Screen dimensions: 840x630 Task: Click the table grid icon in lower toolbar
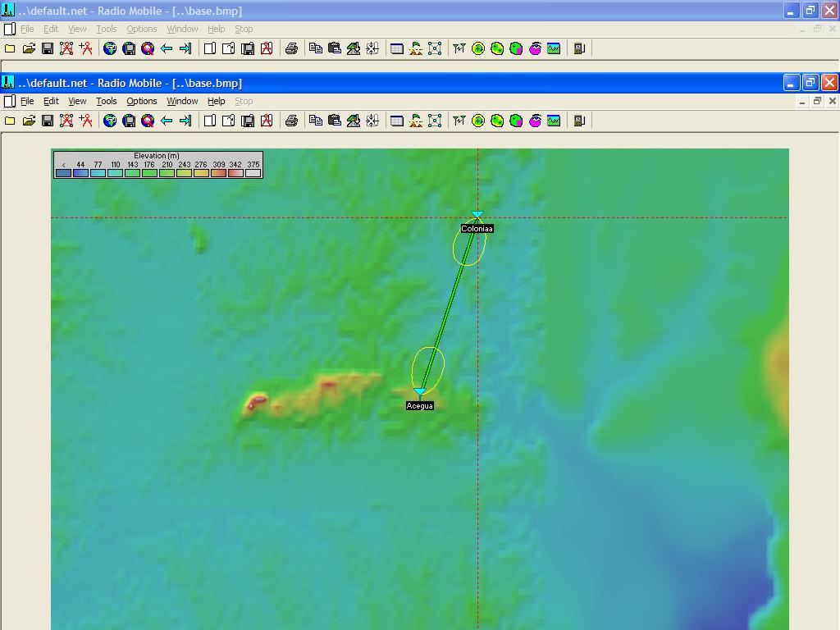(397, 121)
